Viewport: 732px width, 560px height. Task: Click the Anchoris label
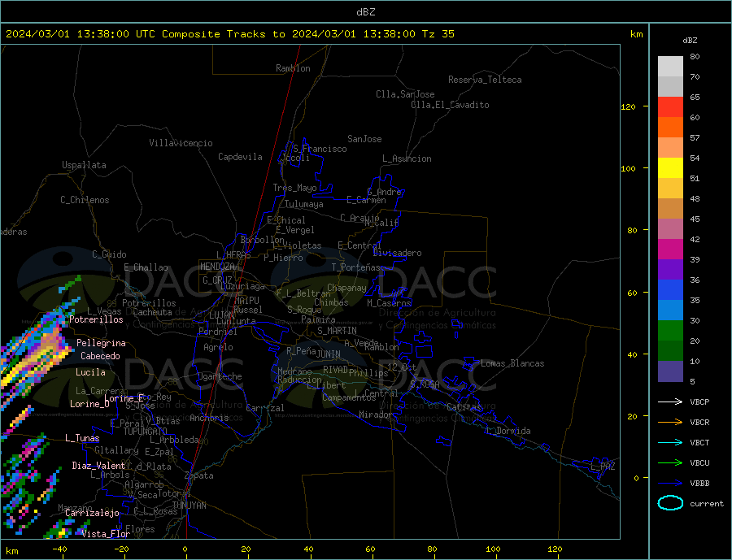(209, 418)
